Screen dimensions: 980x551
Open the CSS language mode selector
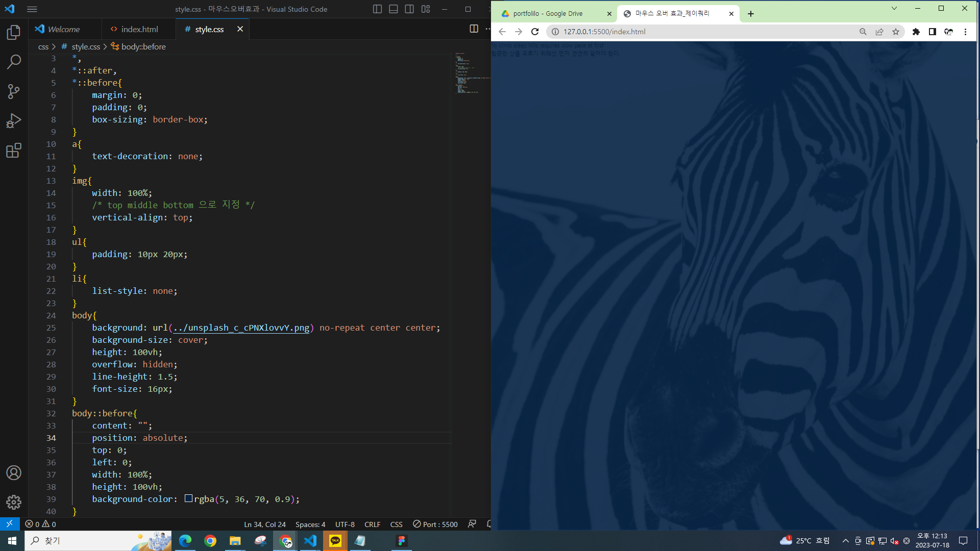396,524
